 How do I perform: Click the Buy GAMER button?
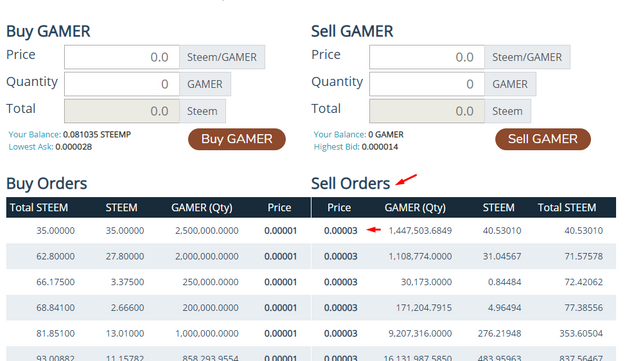pyautogui.click(x=237, y=139)
